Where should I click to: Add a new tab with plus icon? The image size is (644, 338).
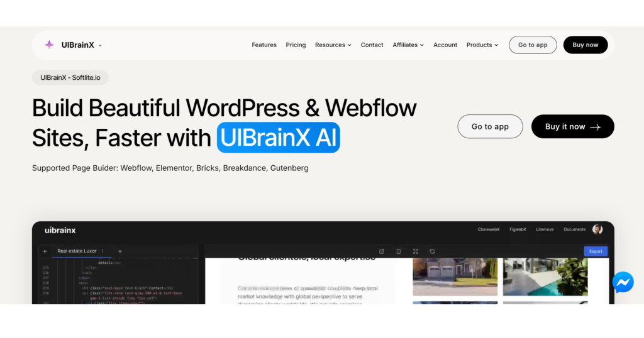pos(120,251)
